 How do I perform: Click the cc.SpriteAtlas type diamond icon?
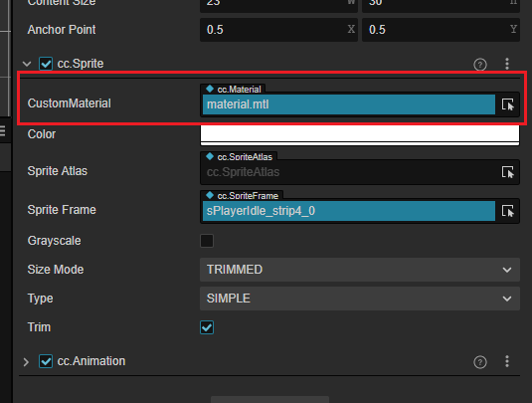[210, 156]
